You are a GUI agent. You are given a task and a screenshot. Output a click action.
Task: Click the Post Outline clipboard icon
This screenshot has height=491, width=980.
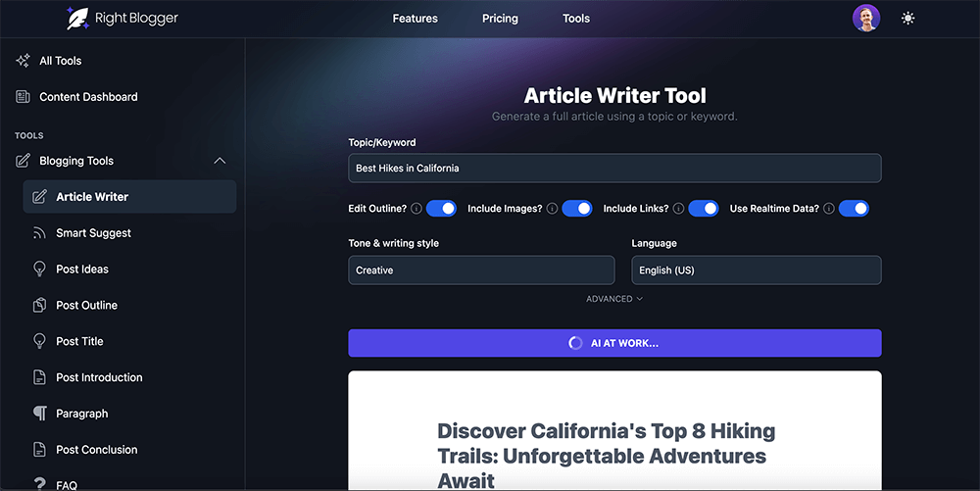click(x=39, y=305)
